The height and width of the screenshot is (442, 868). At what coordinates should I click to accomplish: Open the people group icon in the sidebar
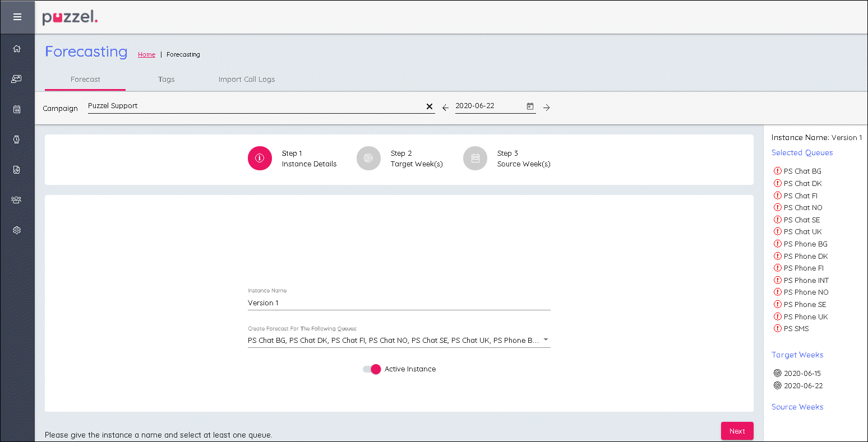[17, 200]
